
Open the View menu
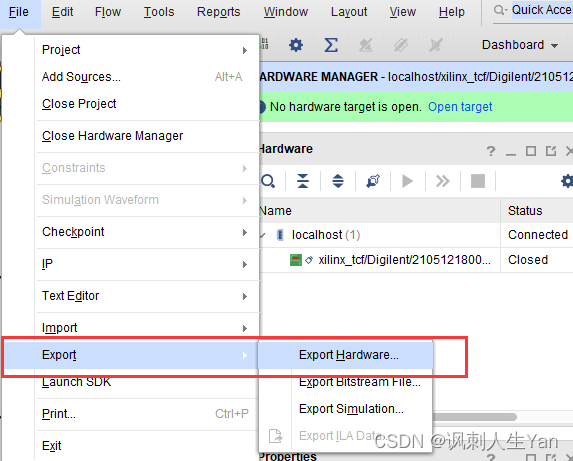[x=402, y=12]
